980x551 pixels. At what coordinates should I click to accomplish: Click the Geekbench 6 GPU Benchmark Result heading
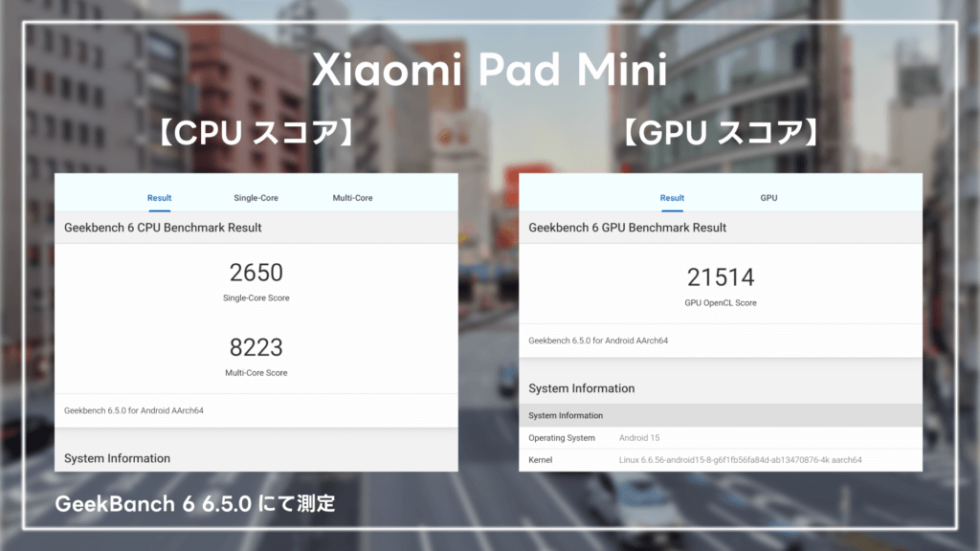(627, 228)
